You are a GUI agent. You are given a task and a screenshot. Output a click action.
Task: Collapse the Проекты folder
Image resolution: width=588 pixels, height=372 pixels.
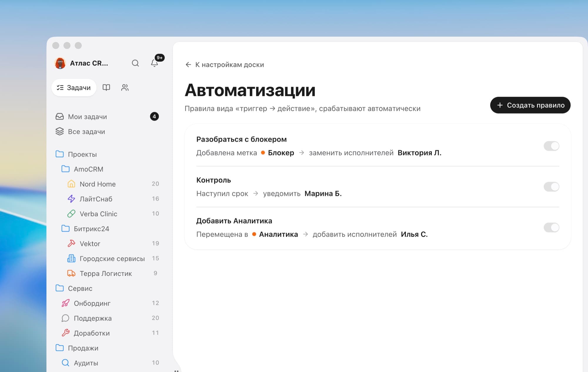[x=60, y=154]
